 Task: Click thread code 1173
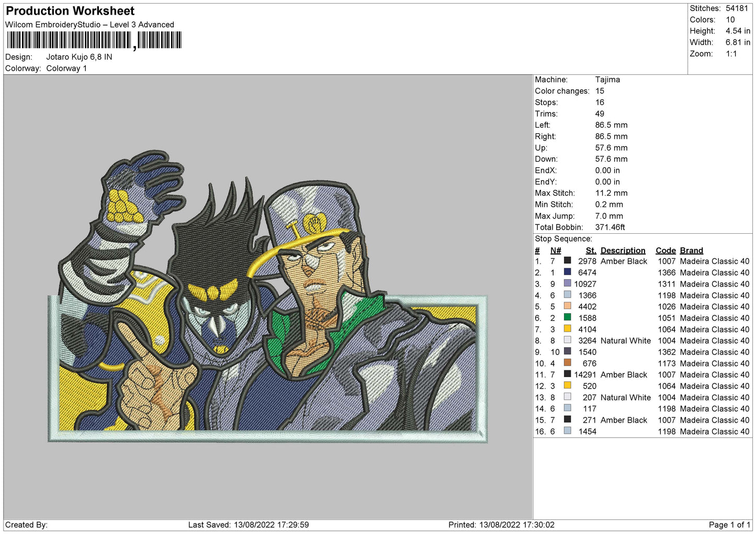(x=667, y=363)
